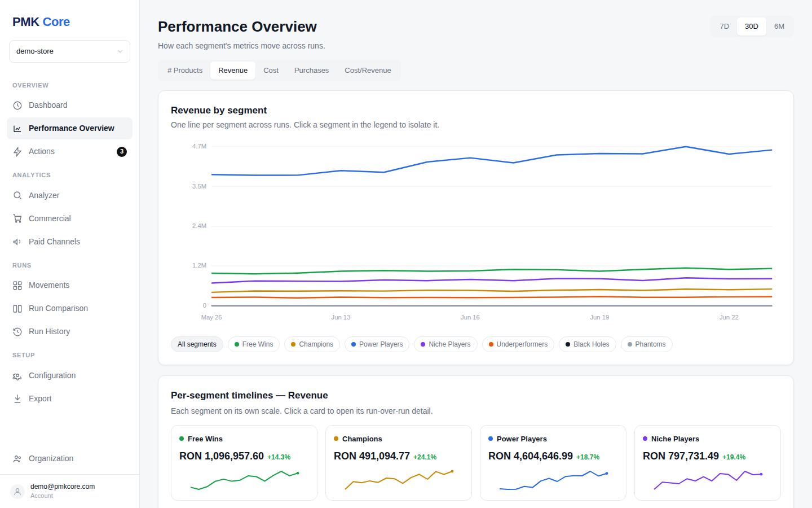The width and height of the screenshot is (812, 508).
Task: Isolate Black Holes legend chip
Action: pyautogui.click(x=588, y=344)
